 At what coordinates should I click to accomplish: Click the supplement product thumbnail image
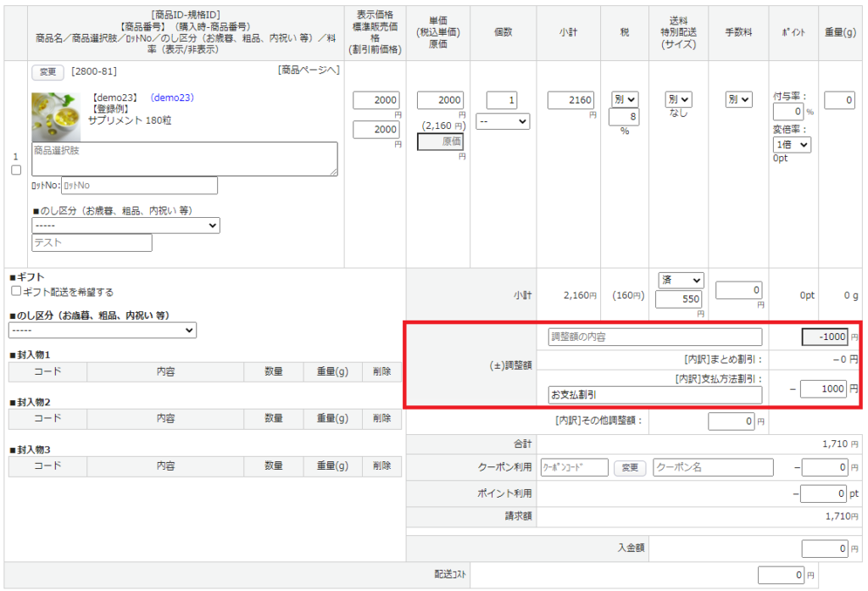pos(56,116)
